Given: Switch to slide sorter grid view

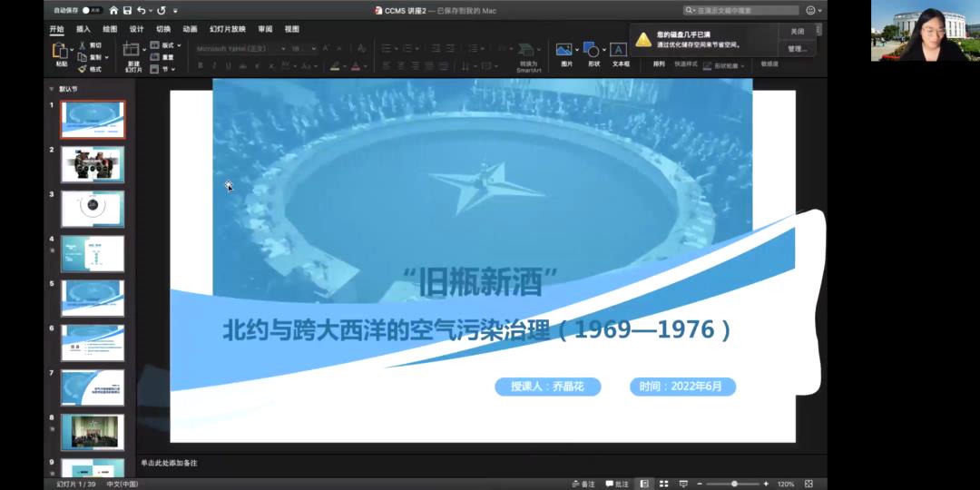Looking at the screenshot, I should pos(663,484).
